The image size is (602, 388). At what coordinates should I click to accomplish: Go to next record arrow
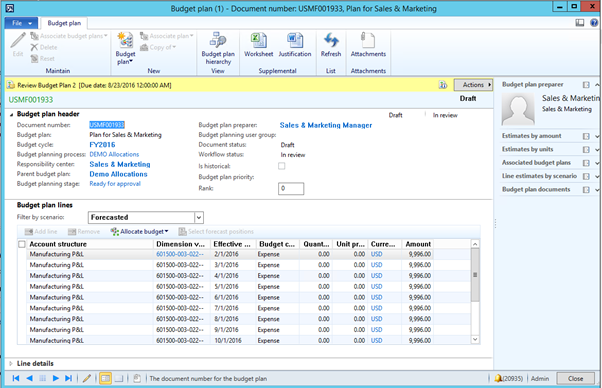pos(55,378)
